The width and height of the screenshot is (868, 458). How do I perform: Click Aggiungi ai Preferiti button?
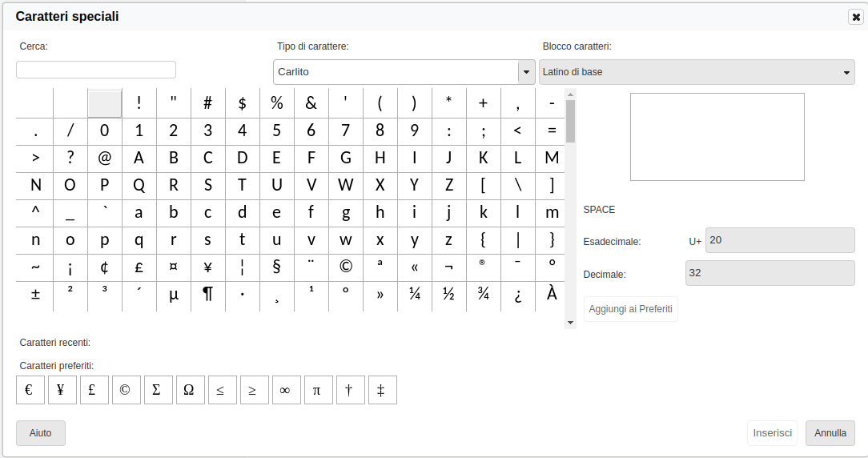click(630, 309)
